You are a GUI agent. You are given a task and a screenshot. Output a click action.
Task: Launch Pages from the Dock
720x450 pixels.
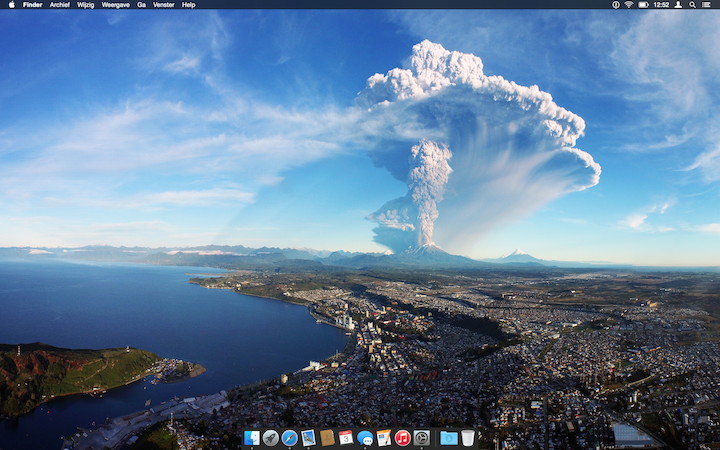pos(384,438)
